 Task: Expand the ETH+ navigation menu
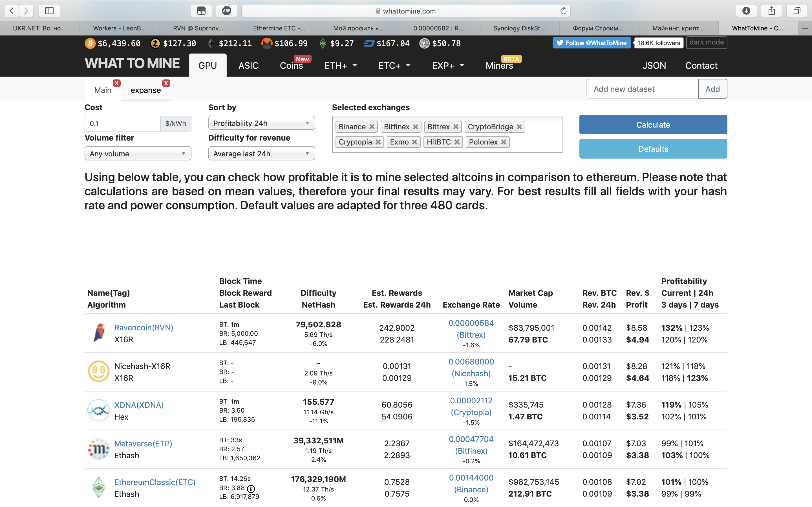(x=340, y=65)
